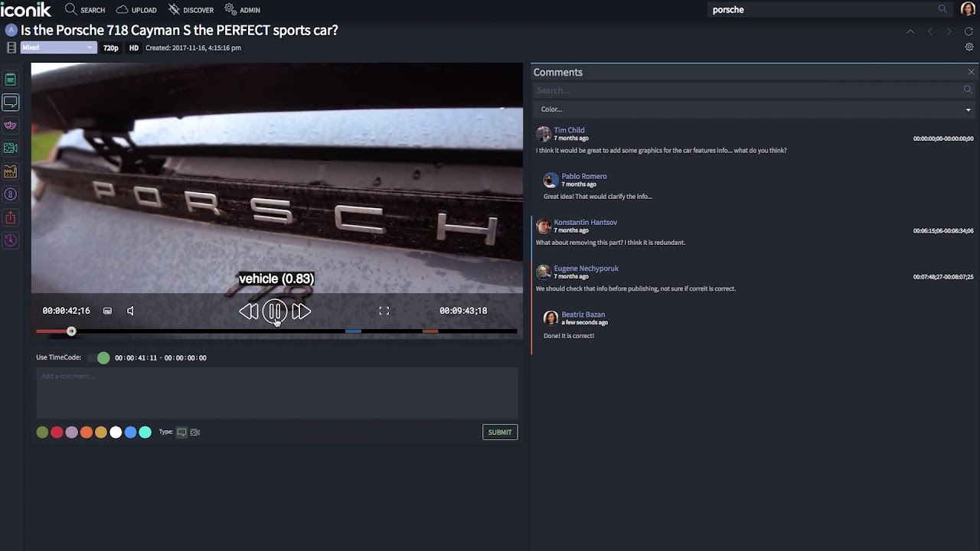Select the turquoise comment color
Screen dimensions: 980x551
145,432
